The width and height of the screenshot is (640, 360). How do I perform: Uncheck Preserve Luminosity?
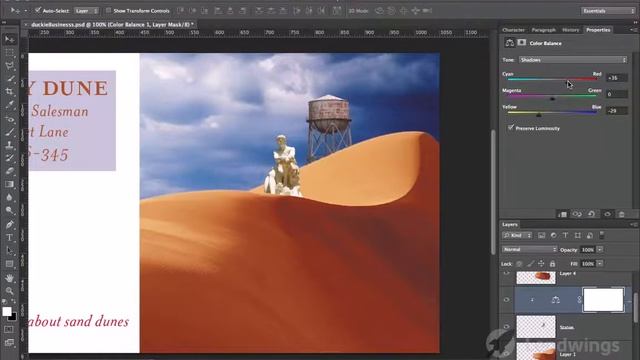click(x=511, y=128)
